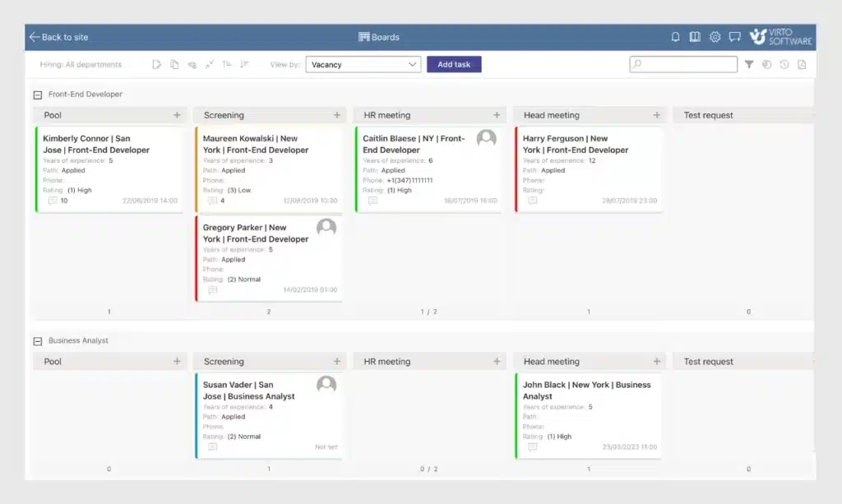Open Gregory Parker candidate card title
842x504 pixels.
tap(256, 234)
